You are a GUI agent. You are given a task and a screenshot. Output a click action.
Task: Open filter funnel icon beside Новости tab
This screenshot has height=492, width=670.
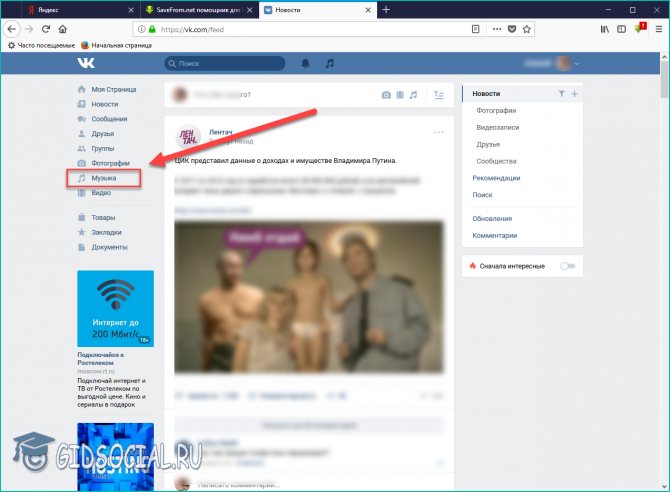561,94
